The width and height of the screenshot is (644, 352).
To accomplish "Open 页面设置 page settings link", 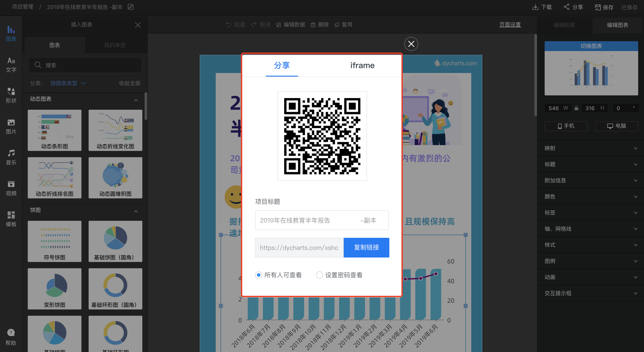I will coord(510,24).
